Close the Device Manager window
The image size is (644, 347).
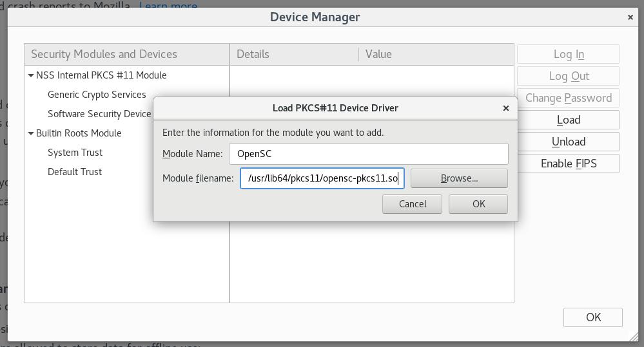(630, 17)
